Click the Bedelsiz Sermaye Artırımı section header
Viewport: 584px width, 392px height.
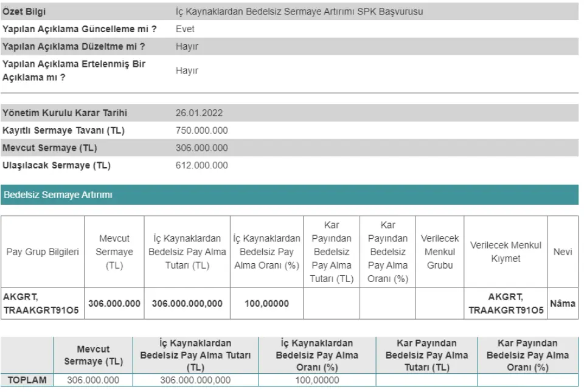point(58,195)
